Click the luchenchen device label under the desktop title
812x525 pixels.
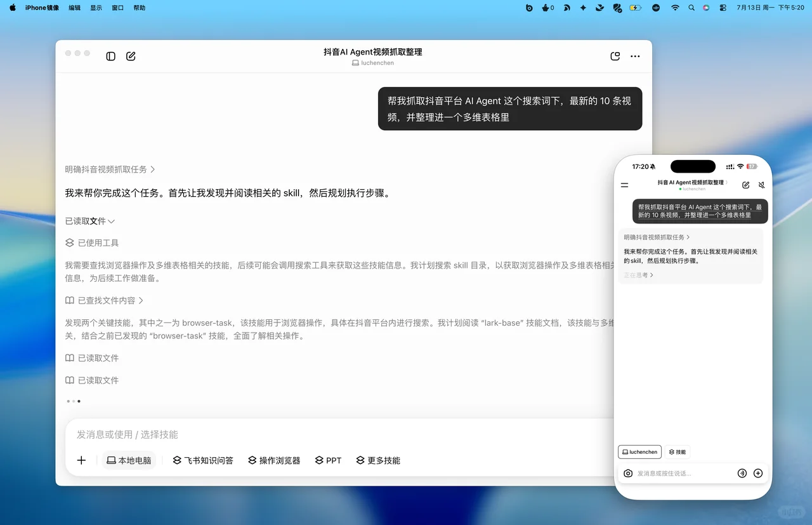pos(373,63)
